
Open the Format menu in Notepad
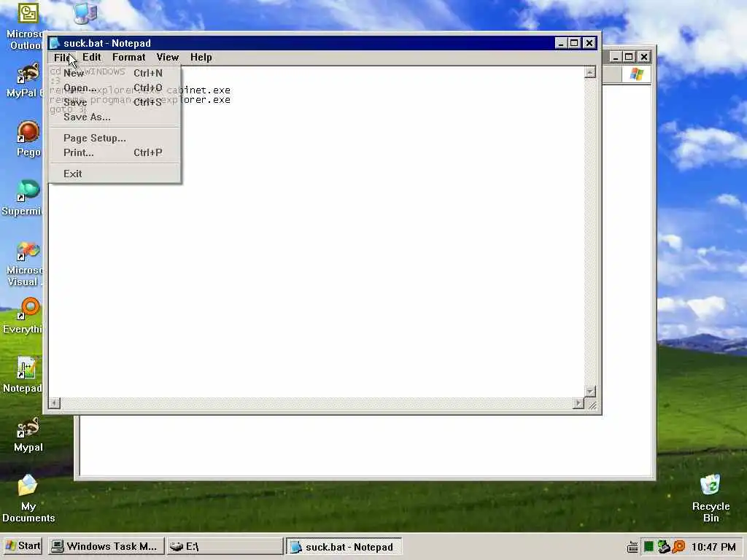point(128,58)
